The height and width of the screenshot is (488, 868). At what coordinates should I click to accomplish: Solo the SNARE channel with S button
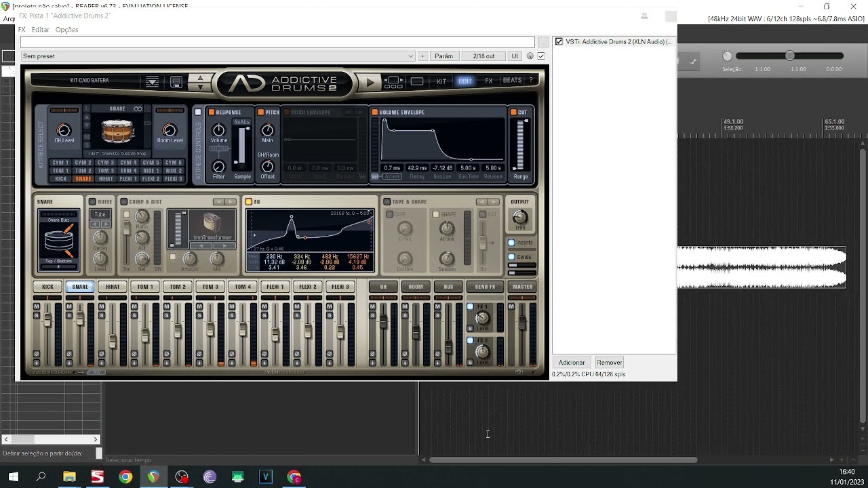pos(69,315)
